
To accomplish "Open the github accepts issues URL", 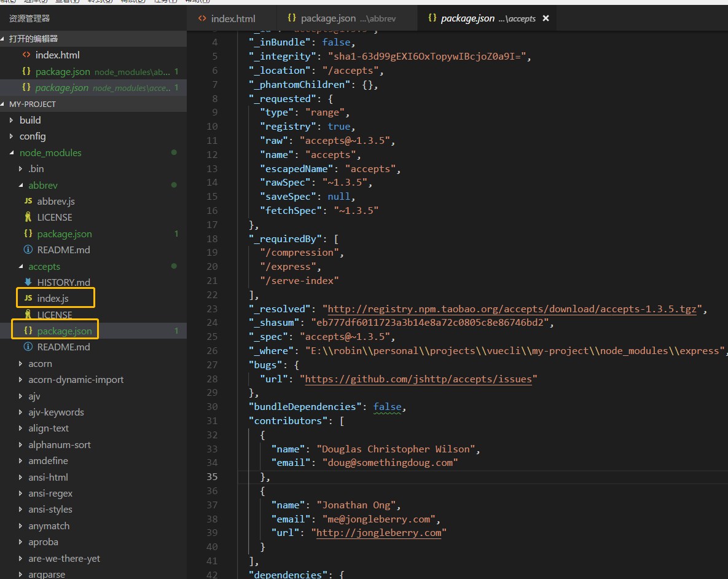I will (x=418, y=379).
